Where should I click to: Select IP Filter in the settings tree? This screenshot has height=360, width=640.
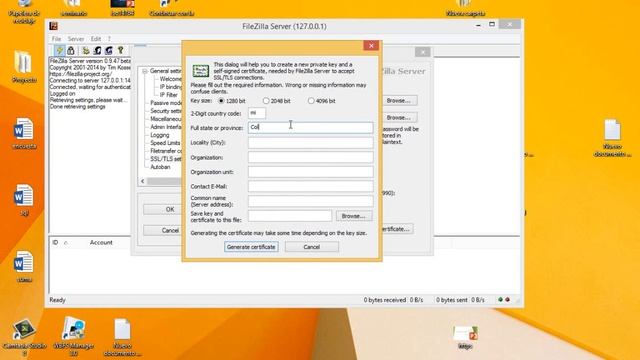pyautogui.click(x=169, y=95)
